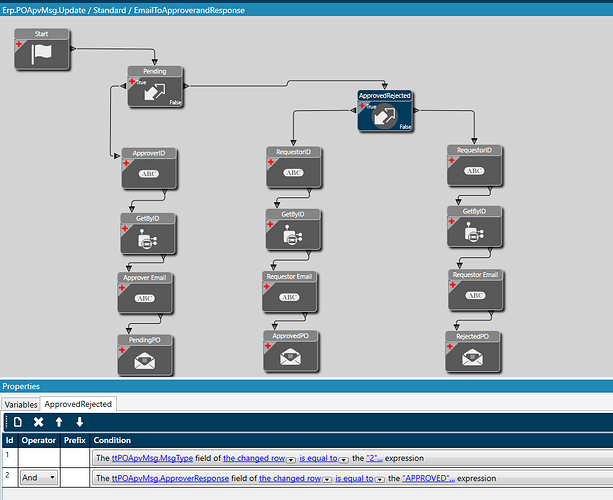Select the ApproverID set-field node
Viewport: 613px width, 500px height.
click(x=149, y=168)
